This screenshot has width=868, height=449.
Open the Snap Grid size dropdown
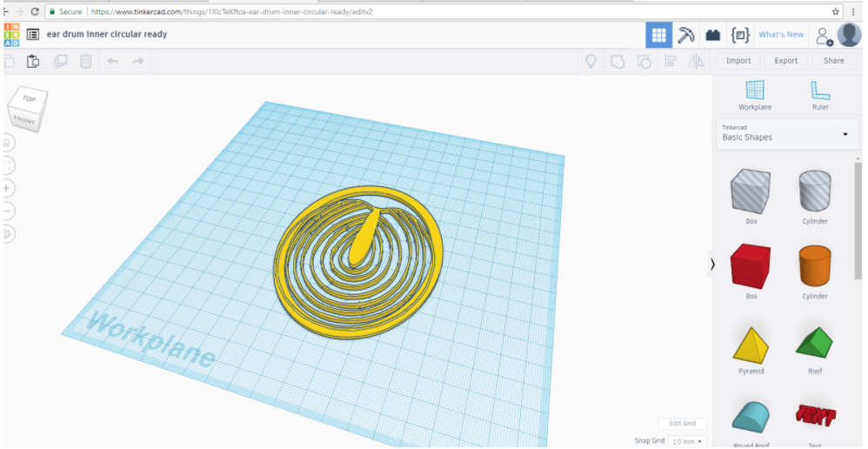[687, 441]
